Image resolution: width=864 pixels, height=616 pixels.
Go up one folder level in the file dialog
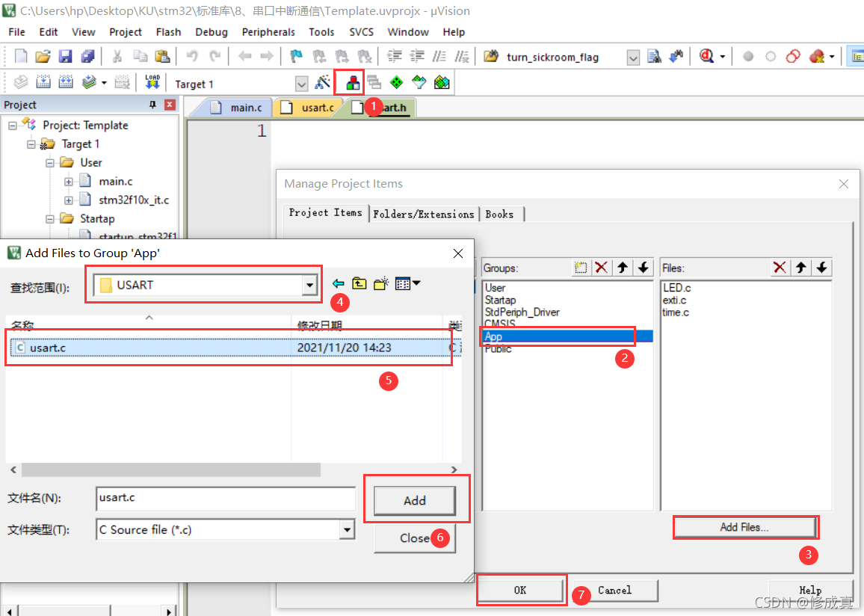pyautogui.click(x=360, y=284)
